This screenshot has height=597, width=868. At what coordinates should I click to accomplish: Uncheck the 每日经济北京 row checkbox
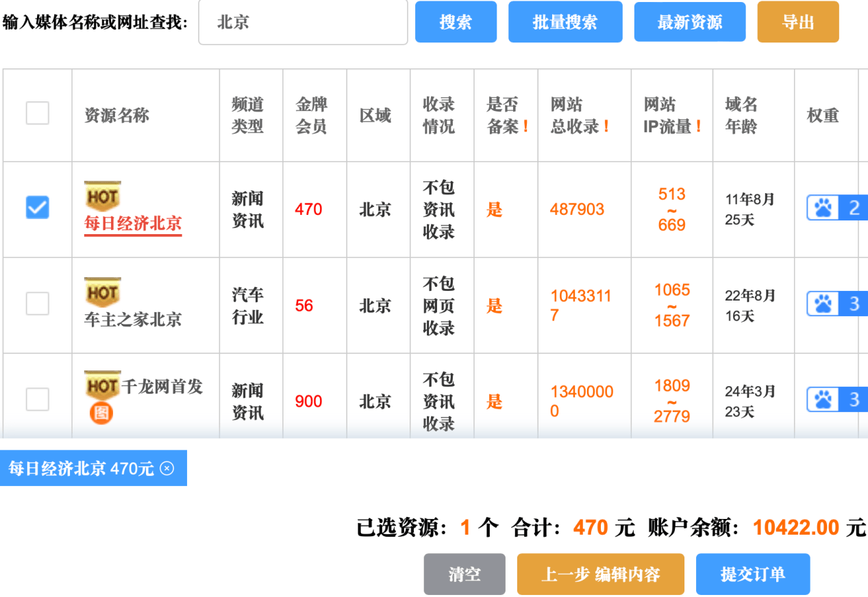tap(38, 207)
